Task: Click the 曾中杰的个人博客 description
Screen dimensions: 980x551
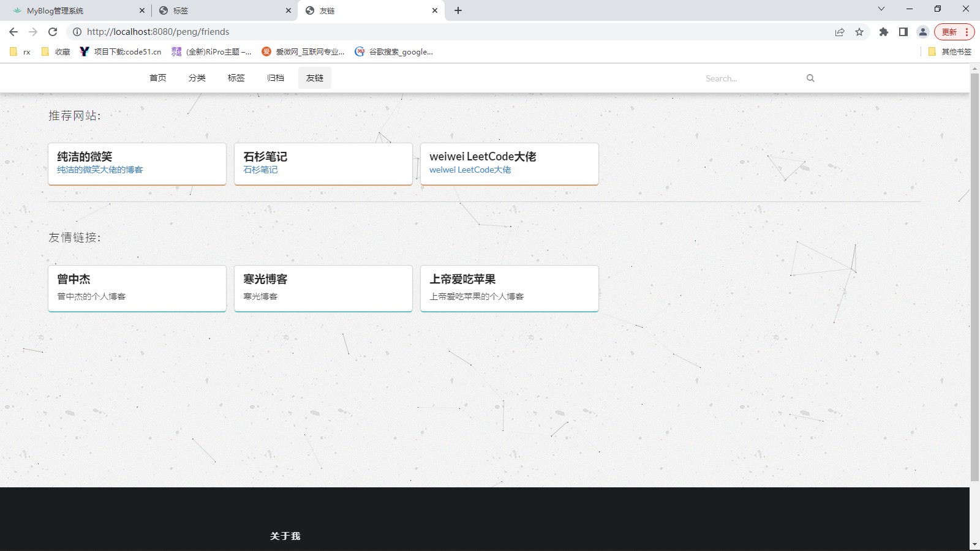Action: (x=91, y=296)
